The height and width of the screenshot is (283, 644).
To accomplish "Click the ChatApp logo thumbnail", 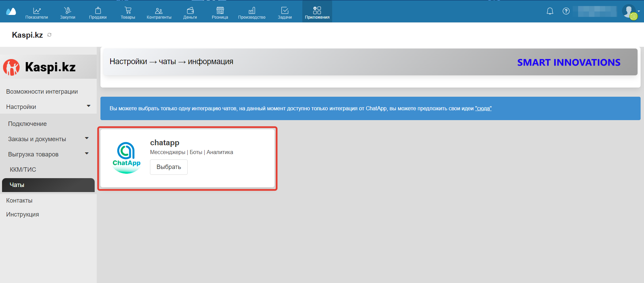I will point(126,158).
